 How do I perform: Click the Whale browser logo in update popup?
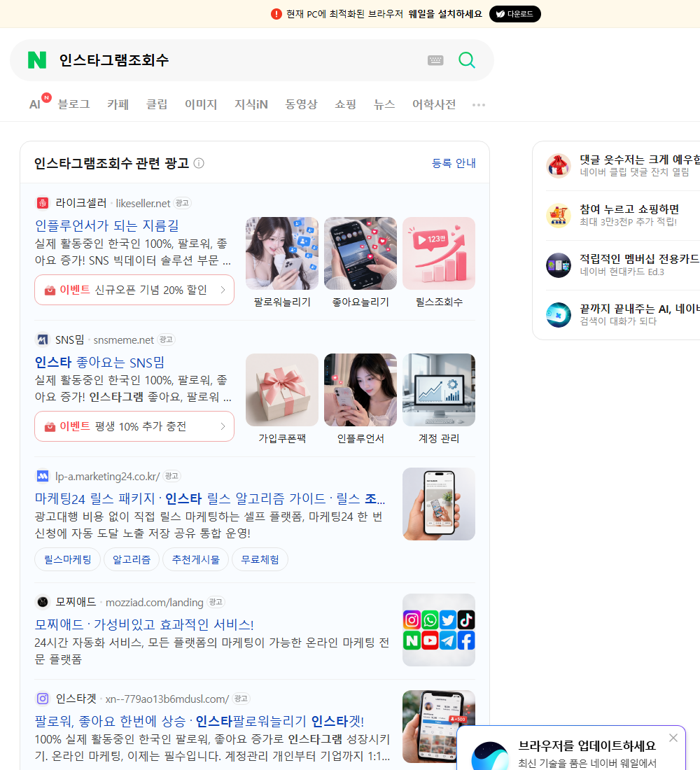coord(490,757)
